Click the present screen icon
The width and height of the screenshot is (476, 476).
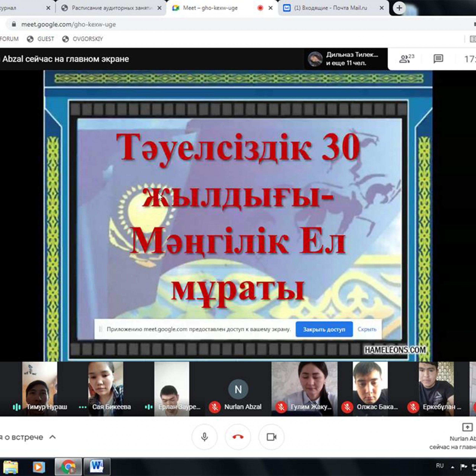467,427
